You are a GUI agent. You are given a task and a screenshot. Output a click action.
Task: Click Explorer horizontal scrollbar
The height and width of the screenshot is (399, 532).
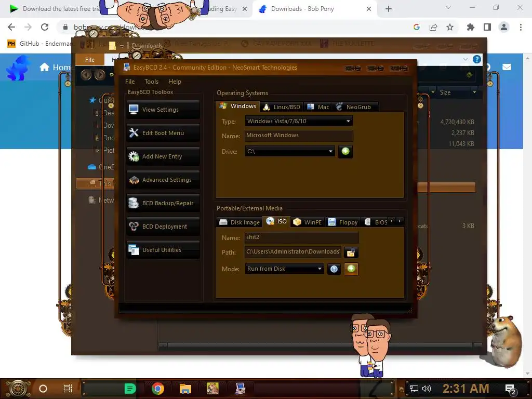(320, 345)
